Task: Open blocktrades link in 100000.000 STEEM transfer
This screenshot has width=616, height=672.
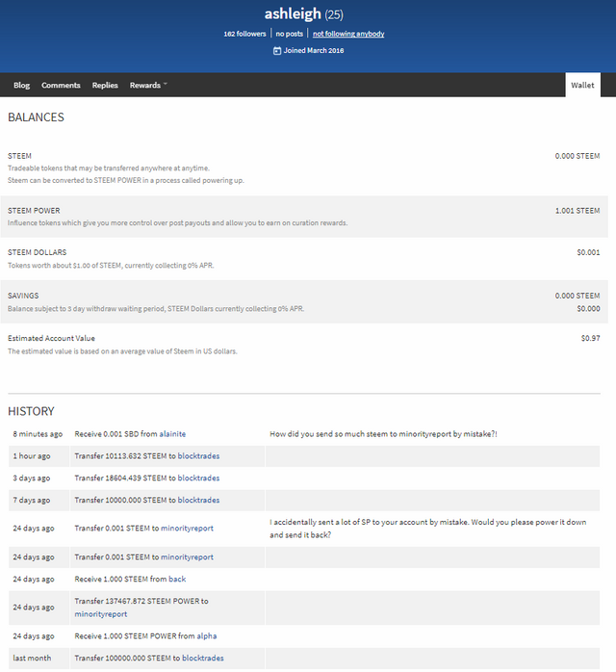Action: pyautogui.click(x=203, y=658)
